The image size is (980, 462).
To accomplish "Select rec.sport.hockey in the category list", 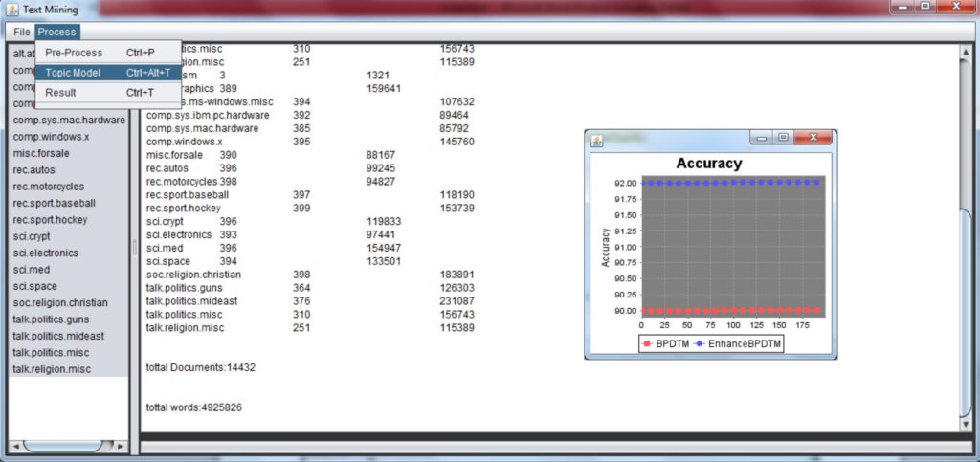I will (52, 220).
